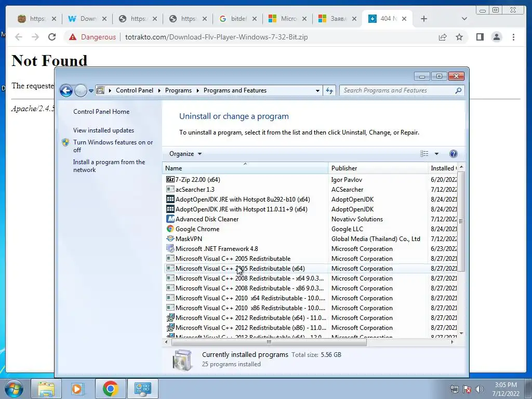532x399 pixels.
Task: Click Programs breadcrumb in address bar
Action: tap(178, 90)
